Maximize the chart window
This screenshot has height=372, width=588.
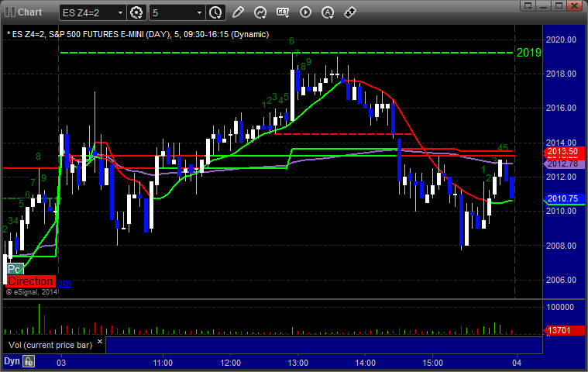(x=559, y=5)
